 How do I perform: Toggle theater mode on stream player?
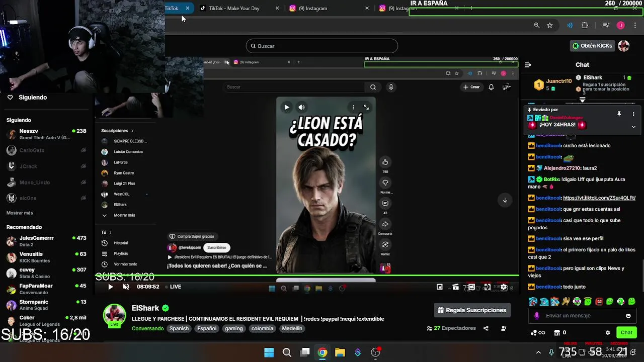pos(471,287)
